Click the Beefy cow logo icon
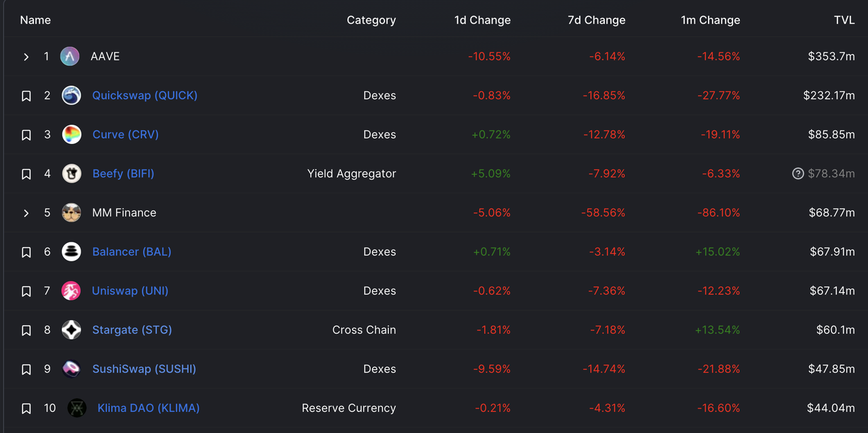Screen dimensions: 868x433 pos(71,174)
